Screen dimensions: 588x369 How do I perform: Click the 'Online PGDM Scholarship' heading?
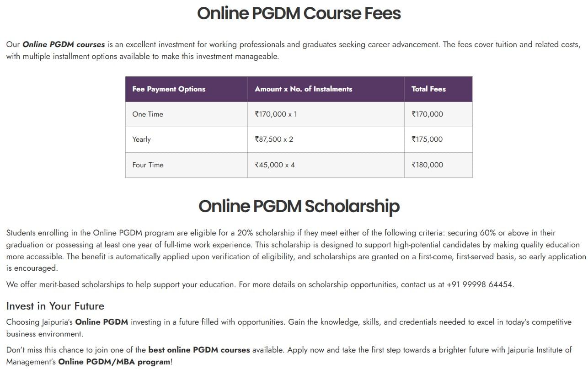tap(299, 206)
